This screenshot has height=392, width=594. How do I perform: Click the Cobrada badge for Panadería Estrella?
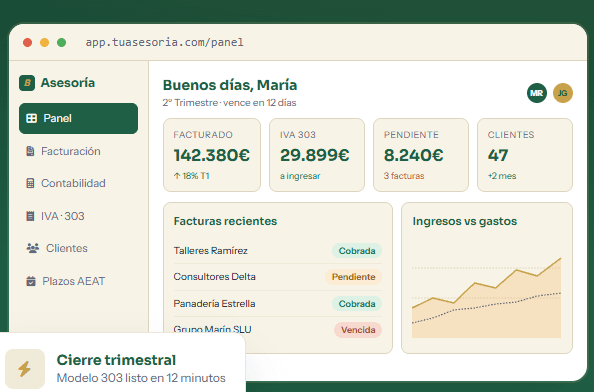click(357, 304)
